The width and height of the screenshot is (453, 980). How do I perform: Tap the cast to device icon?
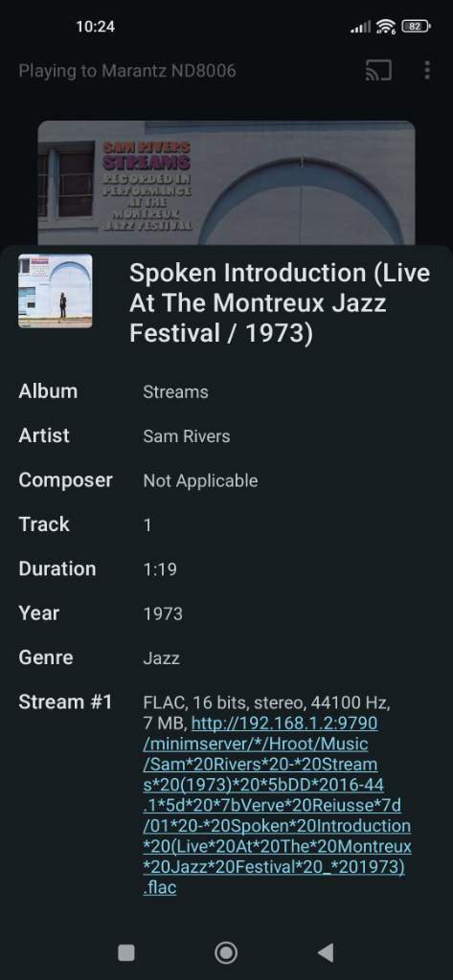click(378, 71)
